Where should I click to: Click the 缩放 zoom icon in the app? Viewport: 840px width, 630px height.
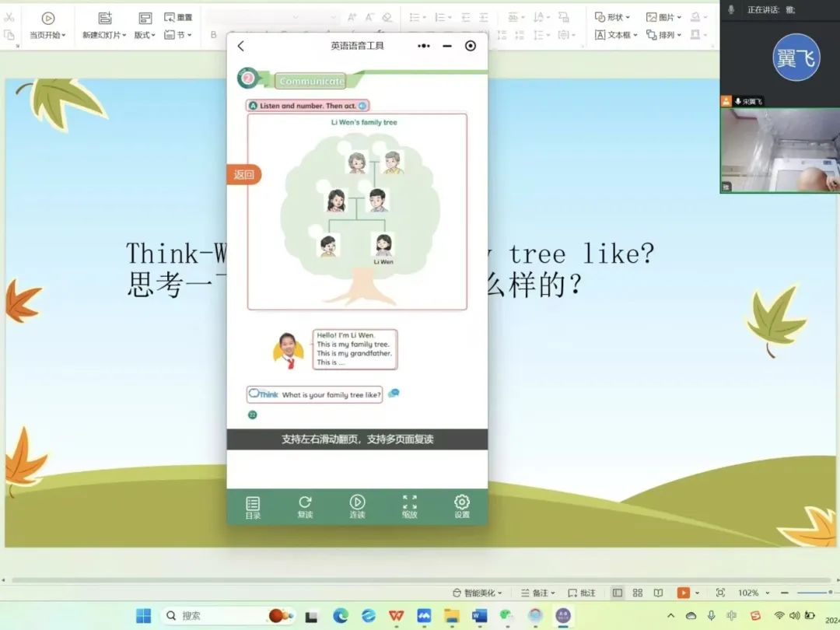coord(409,507)
